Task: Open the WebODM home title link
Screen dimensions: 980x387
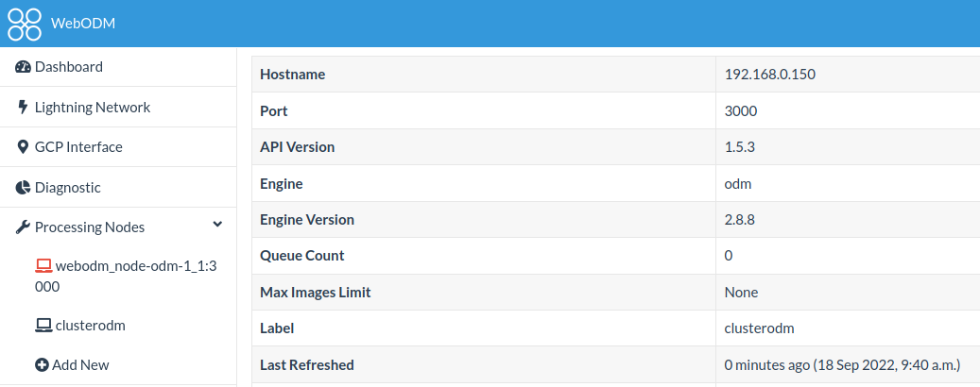Action: pyautogui.click(x=83, y=24)
